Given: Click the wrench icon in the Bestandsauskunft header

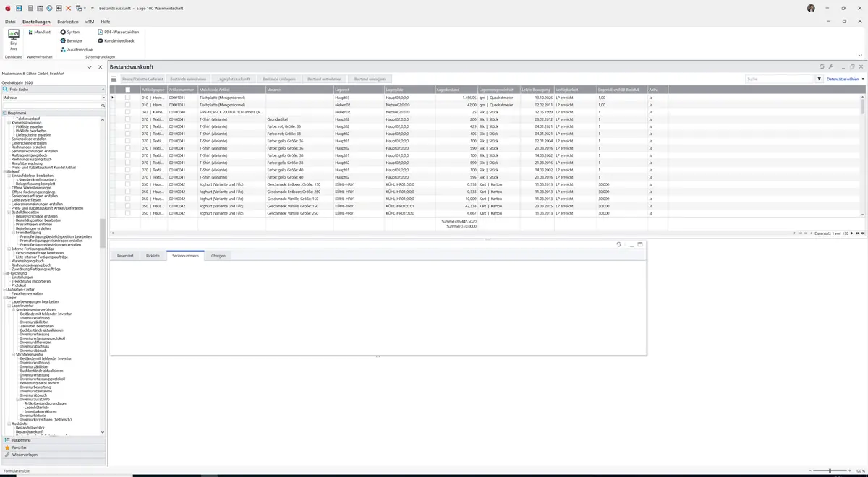Looking at the screenshot, I should coord(831,66).
